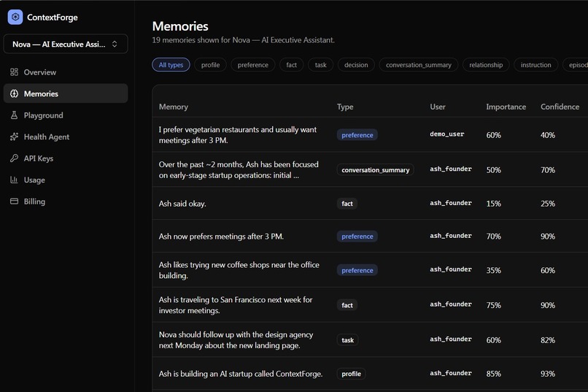This screenshot has width=588, height=392.
Task: Open the coffee shops memory row
Action: (370, 269)
